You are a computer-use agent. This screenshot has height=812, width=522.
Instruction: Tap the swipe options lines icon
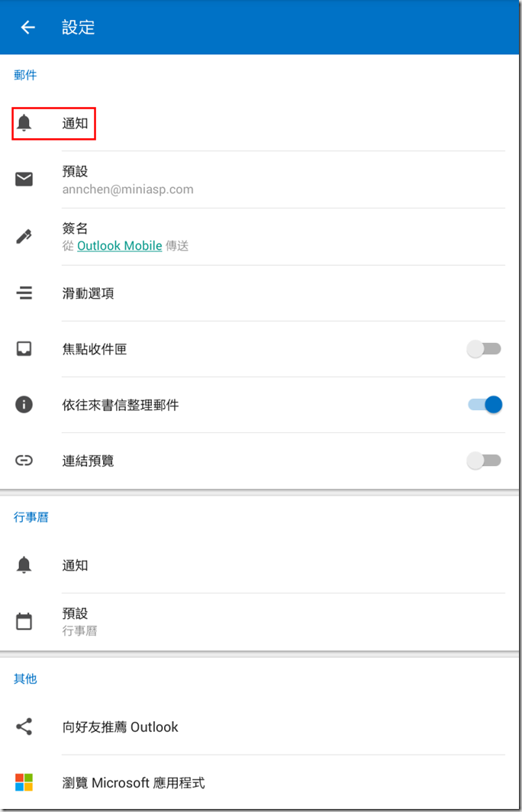(24, 293)
